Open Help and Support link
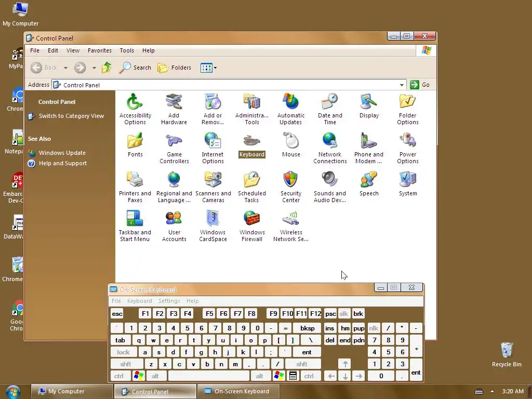Screen dimensions: 532x399 click(x=63, y=163)
